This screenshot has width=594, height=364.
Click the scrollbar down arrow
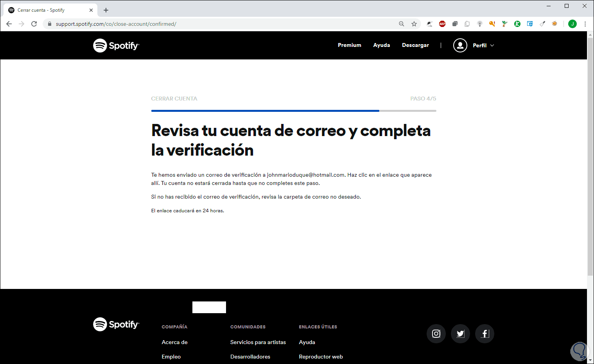click(x=590, y=360)
